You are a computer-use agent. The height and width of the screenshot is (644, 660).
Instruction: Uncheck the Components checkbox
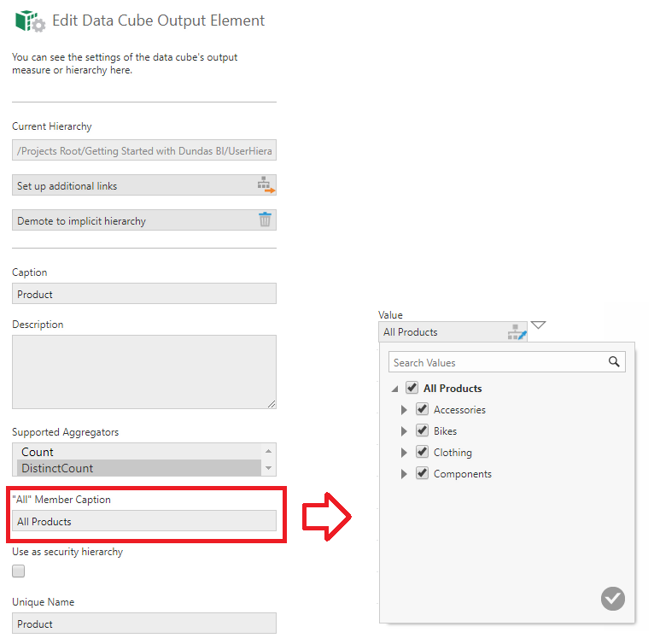[x=422, y=474]
